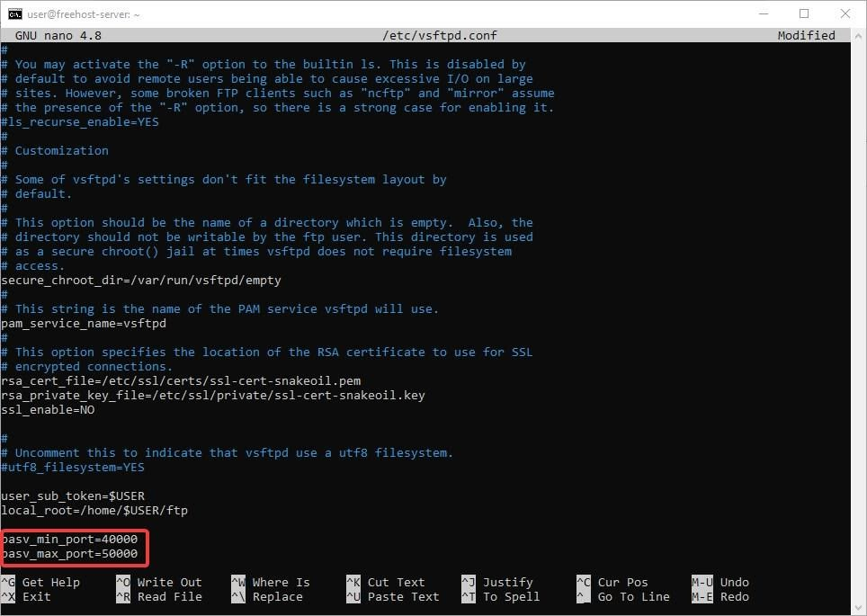Click the terminal icon in the title bar
The width and height of the screenshot is (867, 616).
coord(15,13)
